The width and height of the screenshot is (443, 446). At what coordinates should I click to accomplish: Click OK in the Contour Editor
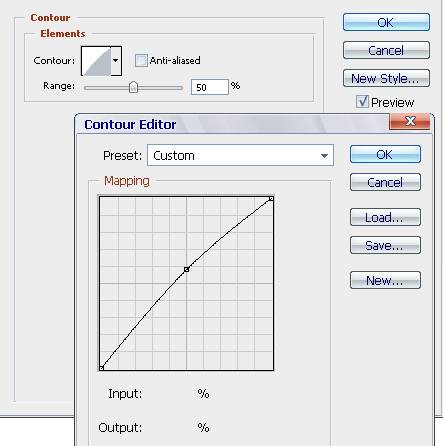tap(385, 154)
